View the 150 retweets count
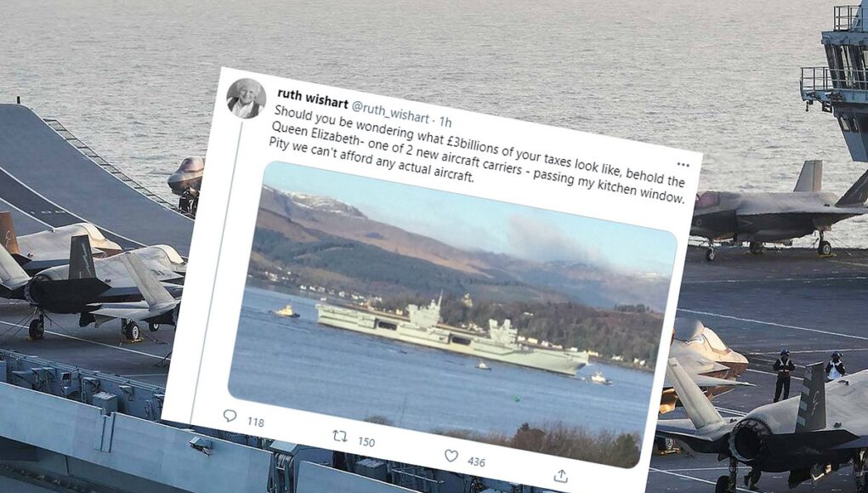868x493 pixels. click(366, 441)
